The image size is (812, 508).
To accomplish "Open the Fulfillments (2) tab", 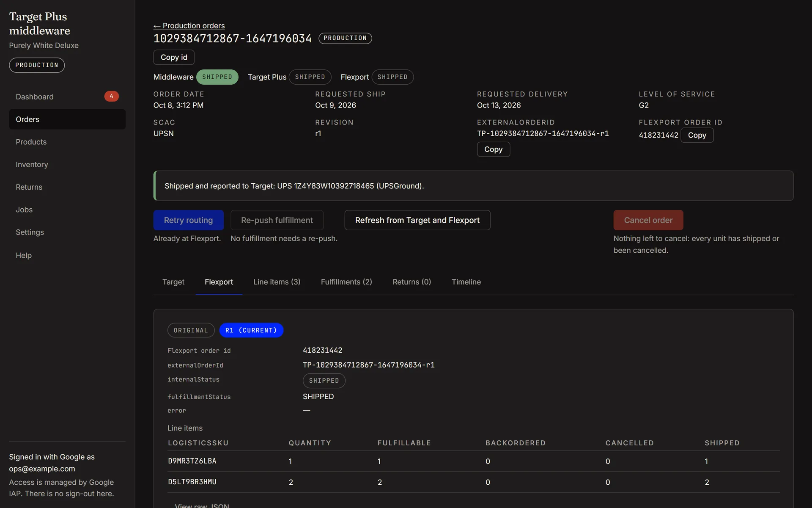I will pos(346,282).
